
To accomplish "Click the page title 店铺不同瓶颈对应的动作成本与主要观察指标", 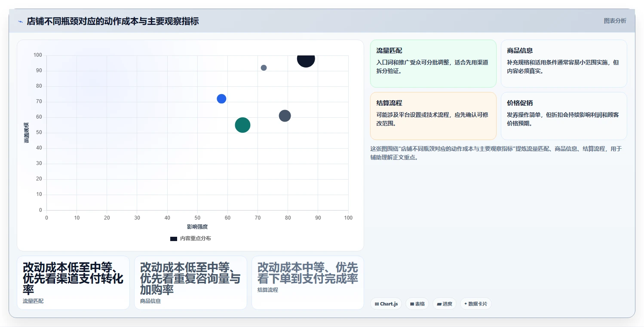I will [x=113, y=21].
